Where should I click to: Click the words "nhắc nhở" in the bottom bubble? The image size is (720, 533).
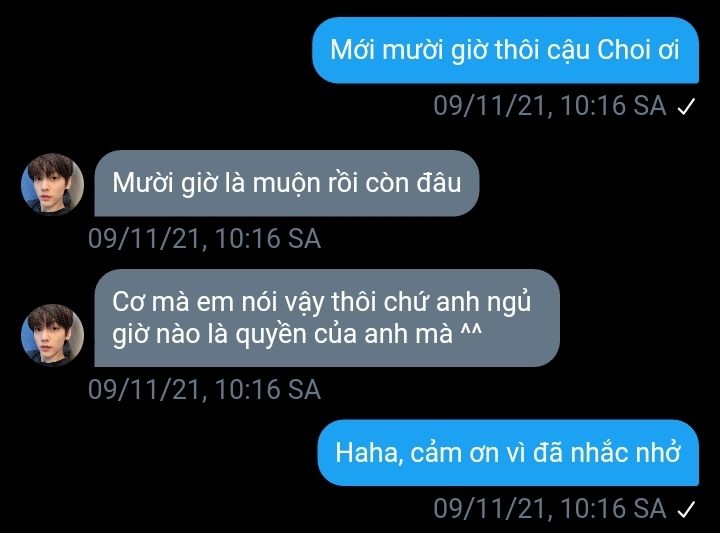(625, 453)
